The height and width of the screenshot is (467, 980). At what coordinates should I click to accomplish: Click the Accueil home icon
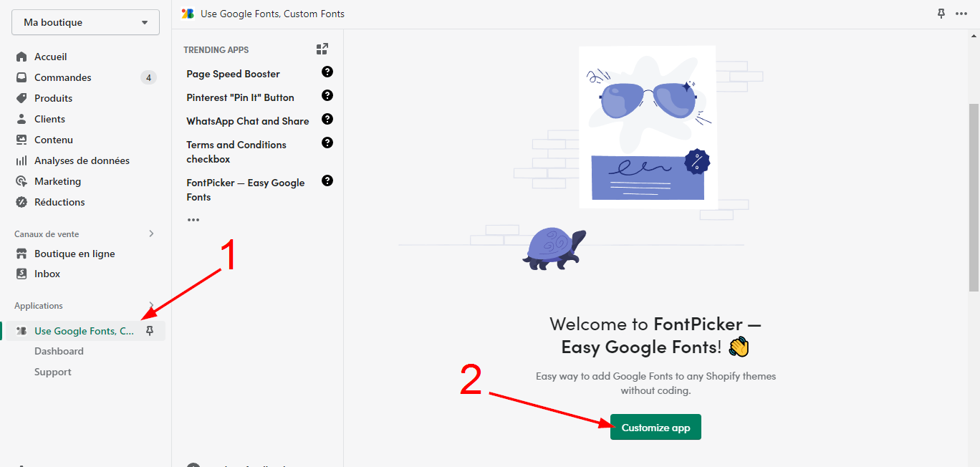tap(21, 57)
